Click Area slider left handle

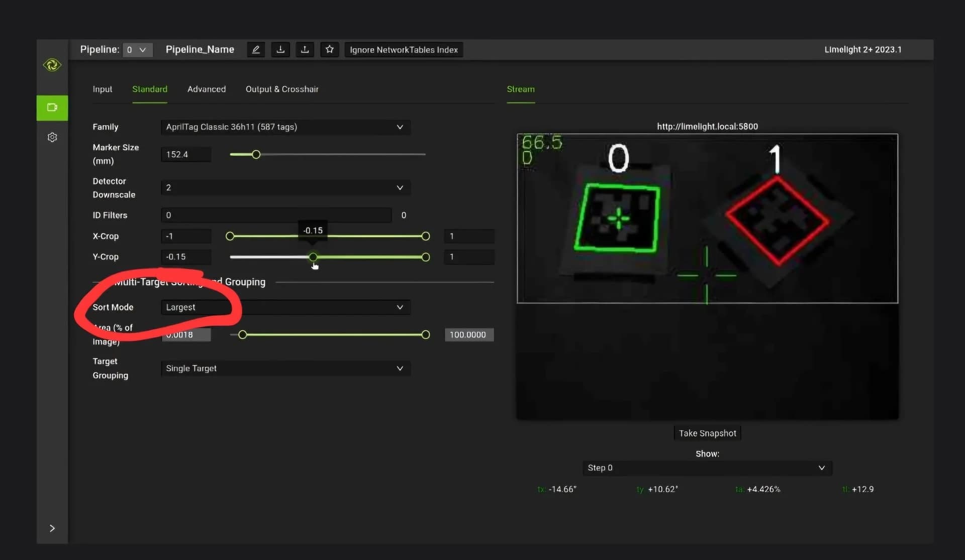(243, 334)
